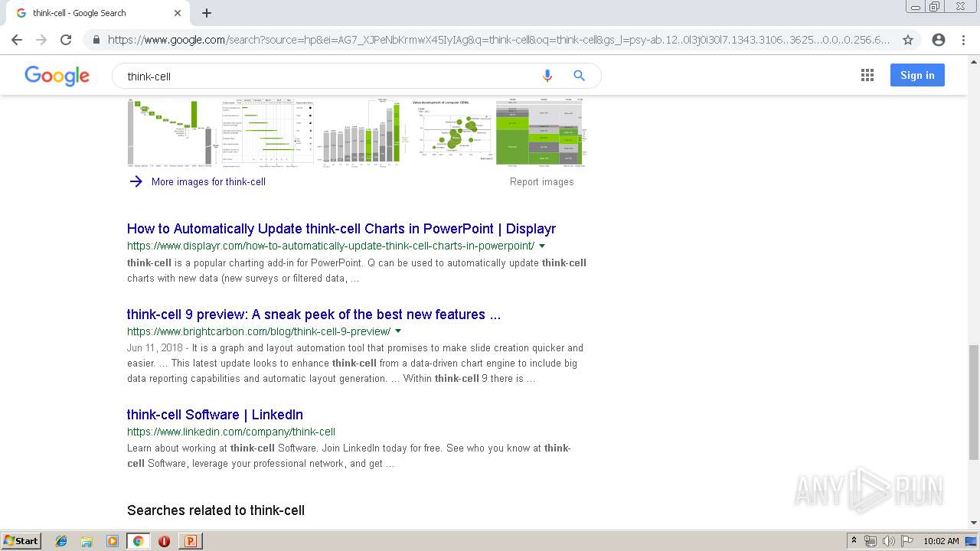Viewport: 980px width, 551px height.
Task: Click the Sign in button
Action: [917, 75]
